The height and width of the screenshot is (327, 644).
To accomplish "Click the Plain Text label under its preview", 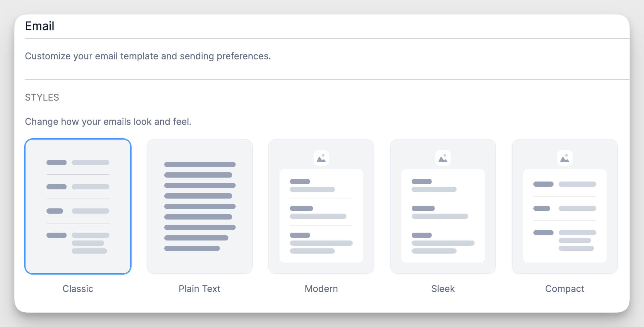I will click(x=200, y=289).
